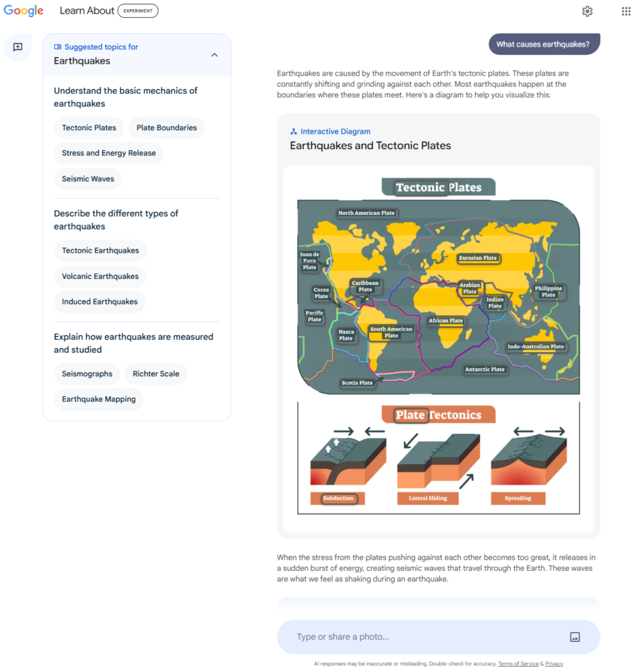Collapse the Suggested topics panel
637x672 pixels.
tap(214, 55)
